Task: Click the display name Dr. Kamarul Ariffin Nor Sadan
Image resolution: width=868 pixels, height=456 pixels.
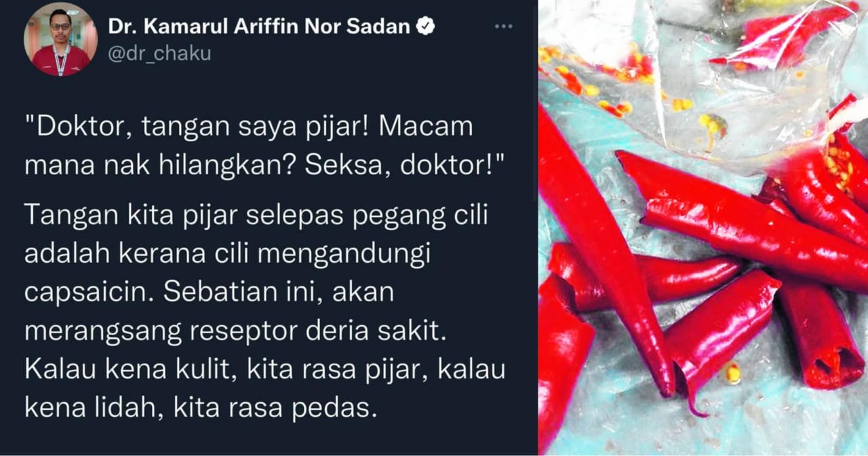Action: (260, 26)
